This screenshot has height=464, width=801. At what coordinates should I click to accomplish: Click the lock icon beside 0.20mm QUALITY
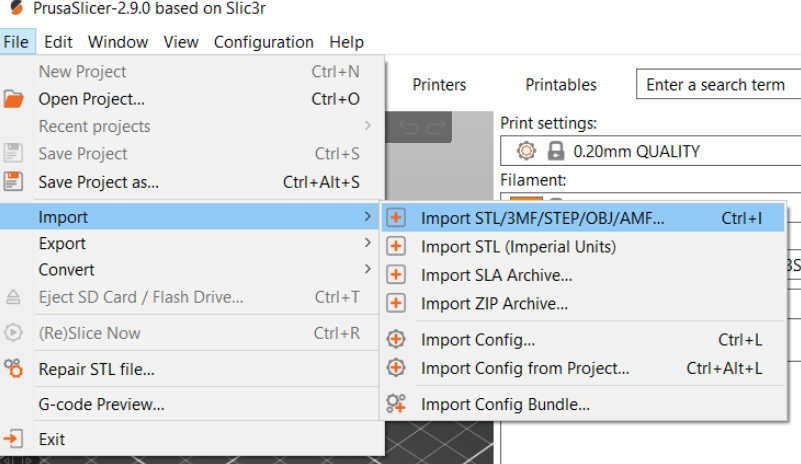pos(556,151)
